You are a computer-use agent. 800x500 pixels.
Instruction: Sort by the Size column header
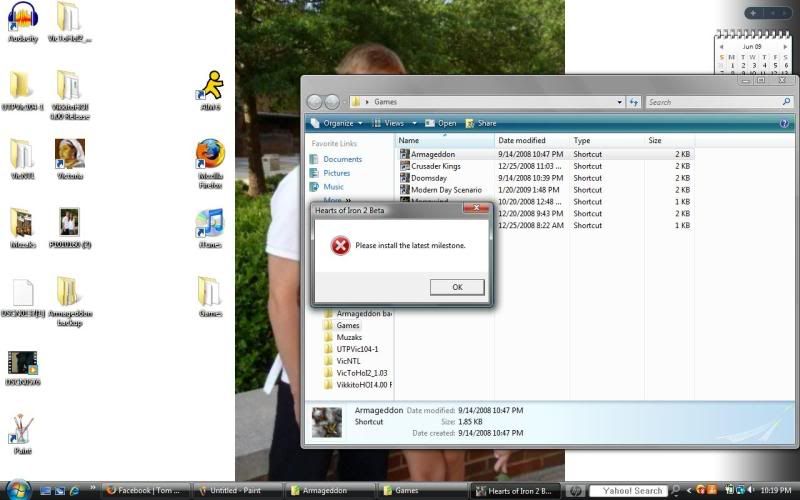669,140
